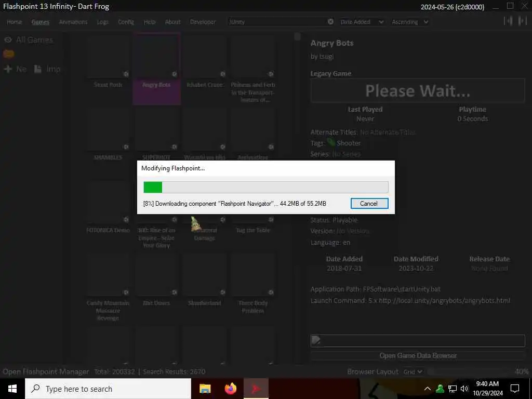This screenshot has width=532, height=399.
Task: Select the Three Body Problem game card
Action: [253, 283]
